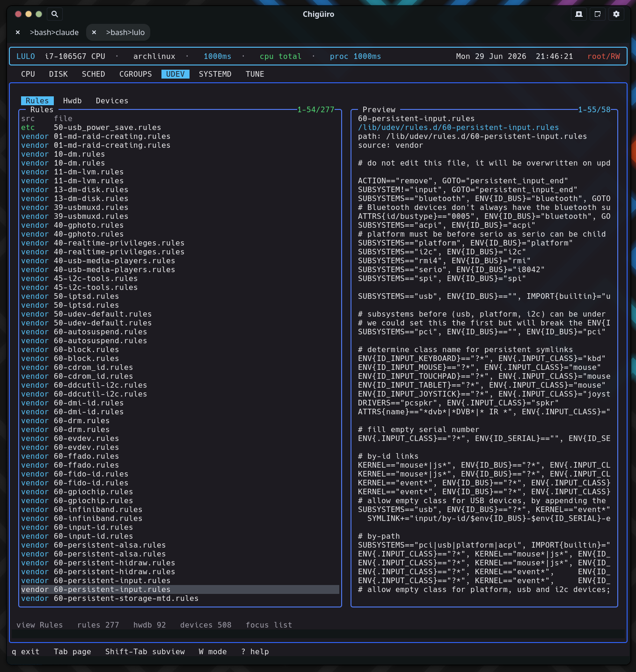636x672 pixels.
Task: Click the 'src' column header
Action: (x=28, y=118)
